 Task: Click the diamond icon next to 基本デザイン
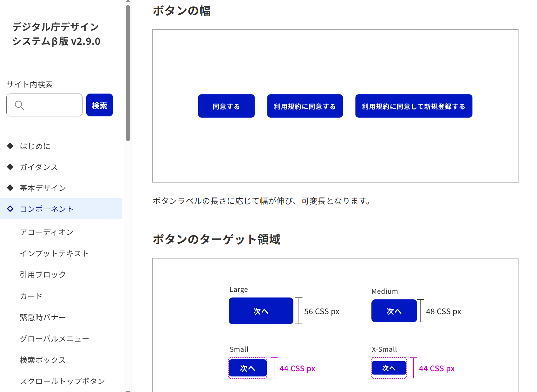click(x=10, y=188)
